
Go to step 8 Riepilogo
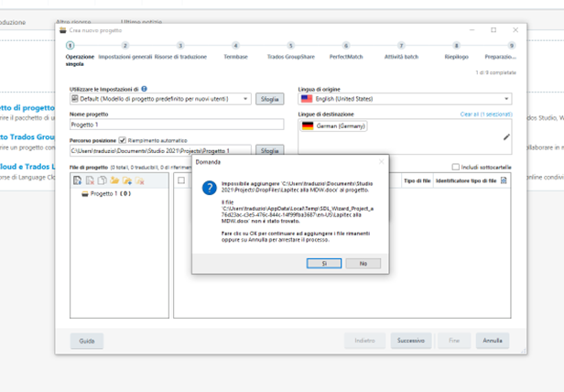(x=457, y=50)
